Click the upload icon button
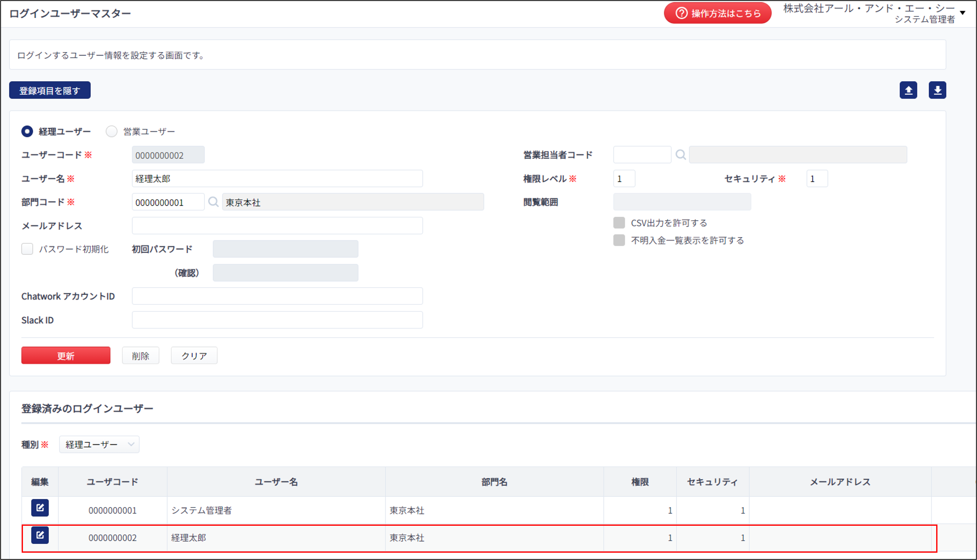 (x=908, y=90)
